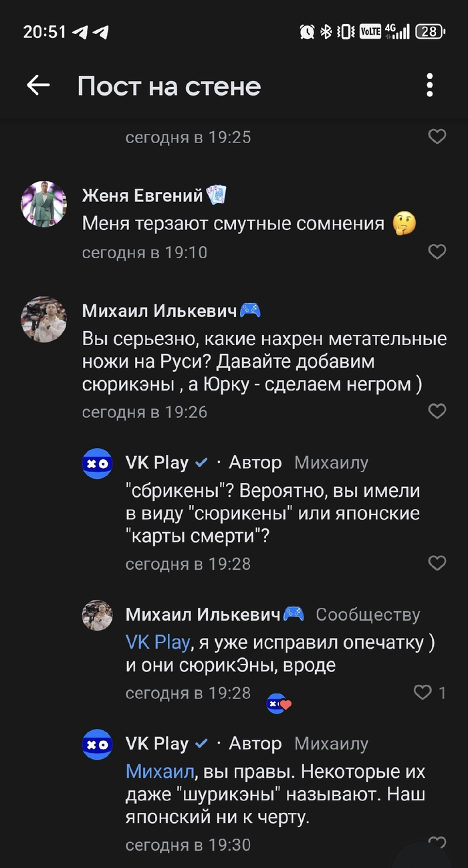Image resolution: width=468 pixels, height=868 pixels.
Task: Go back using the arrow icon
Action: [x=38, y=85]
